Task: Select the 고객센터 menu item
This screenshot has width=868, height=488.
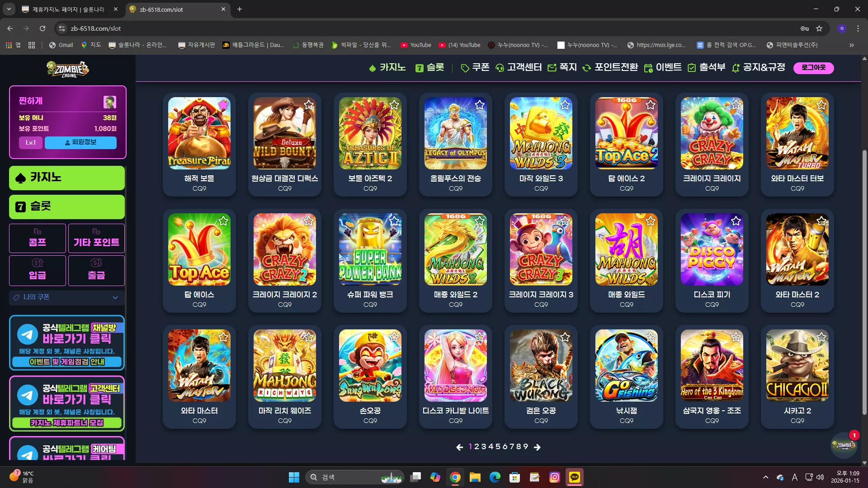Action: point(519,67)
